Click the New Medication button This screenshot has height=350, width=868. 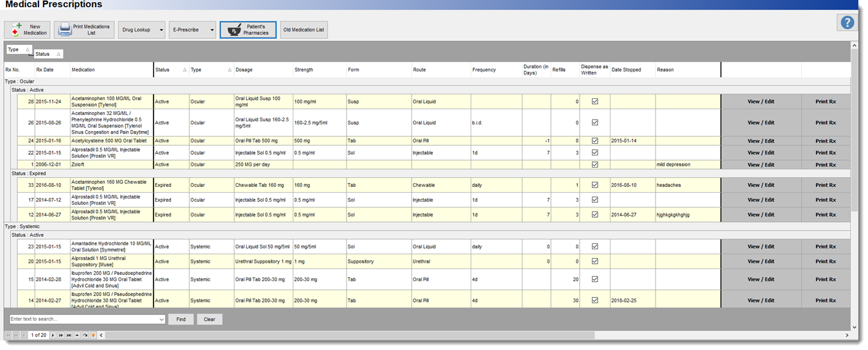(x=28, y=30)
